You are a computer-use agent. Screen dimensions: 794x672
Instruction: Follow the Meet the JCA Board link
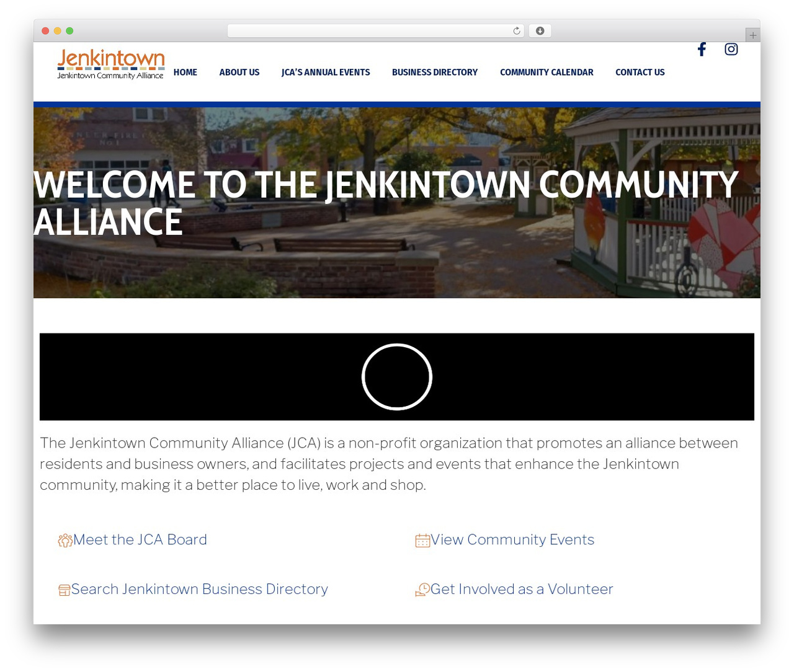point(140,540)
